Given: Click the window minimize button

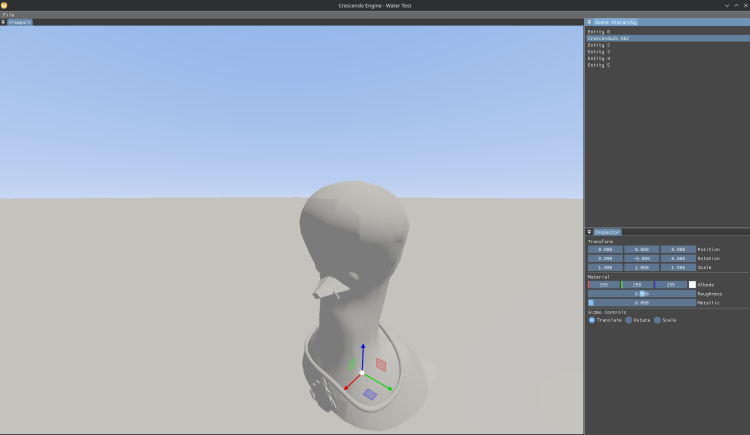Looking at the screenshot, I should click(x=727, y=6).
